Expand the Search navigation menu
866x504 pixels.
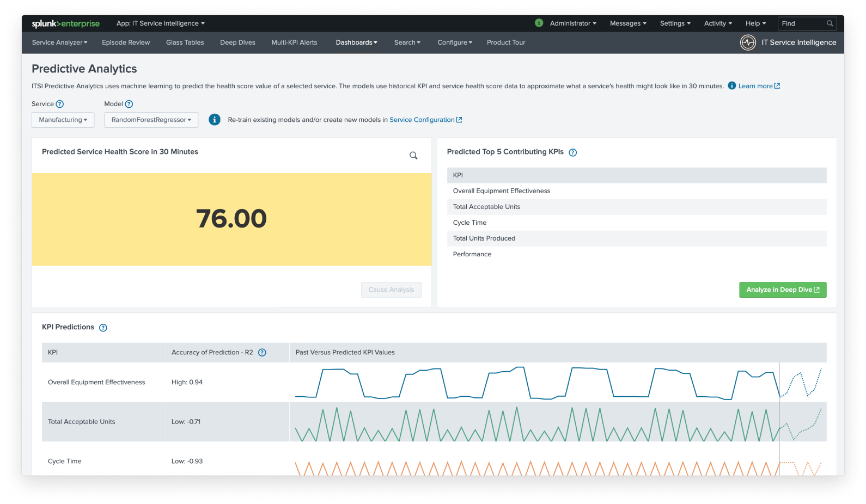click(407, 42)
